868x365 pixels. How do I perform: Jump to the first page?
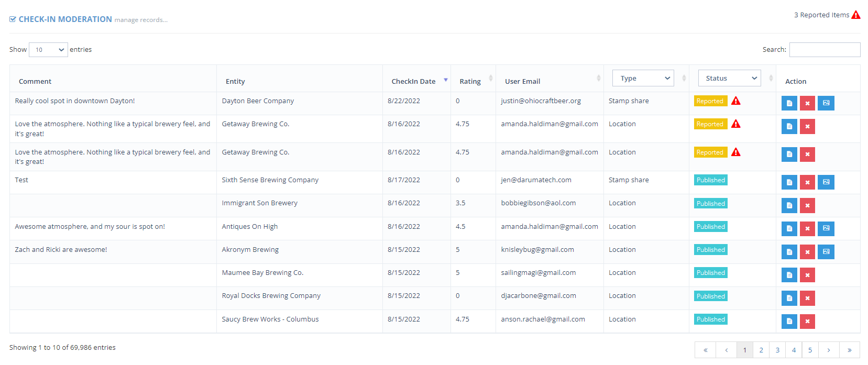706,350
